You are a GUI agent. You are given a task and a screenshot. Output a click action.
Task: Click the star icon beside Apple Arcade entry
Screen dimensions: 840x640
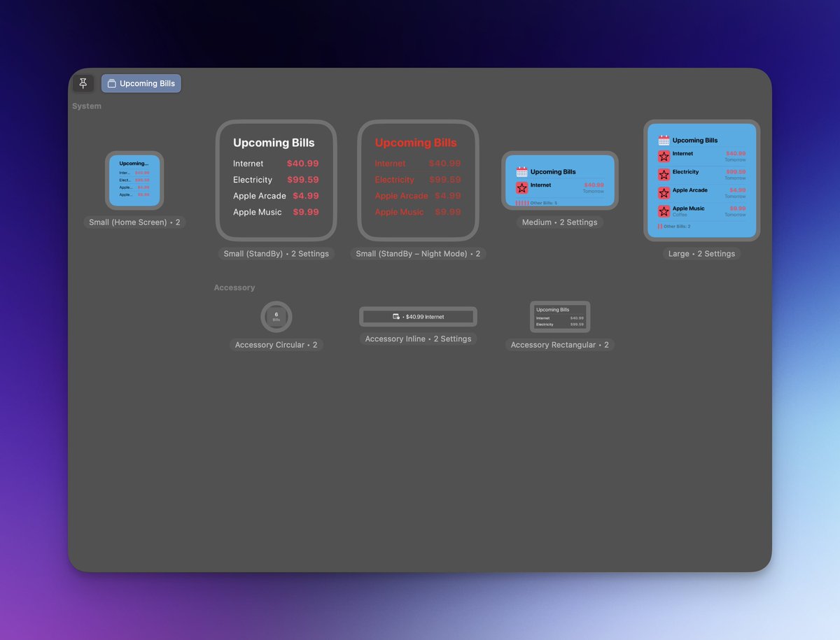coord(663,191)
